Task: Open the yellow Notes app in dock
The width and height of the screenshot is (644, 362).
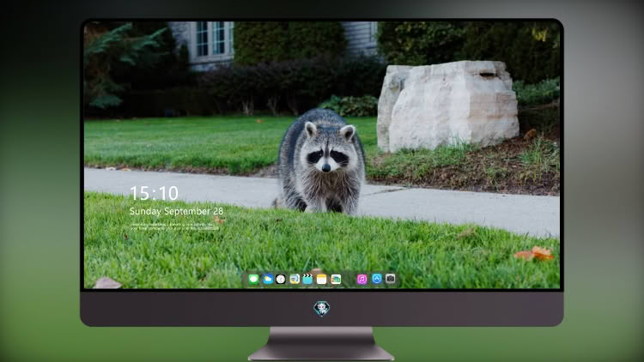Action: tap(322, 280)
